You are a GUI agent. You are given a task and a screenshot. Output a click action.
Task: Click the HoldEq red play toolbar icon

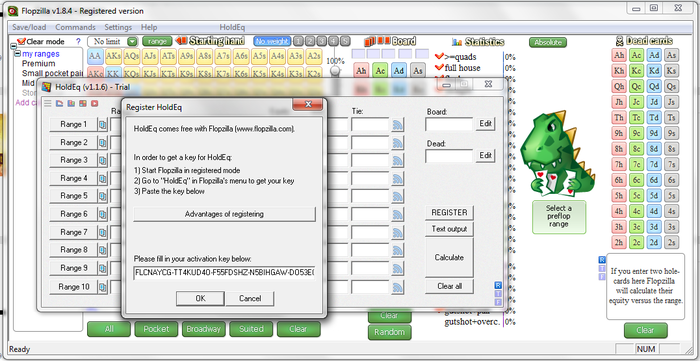click(x=94, y=103)
